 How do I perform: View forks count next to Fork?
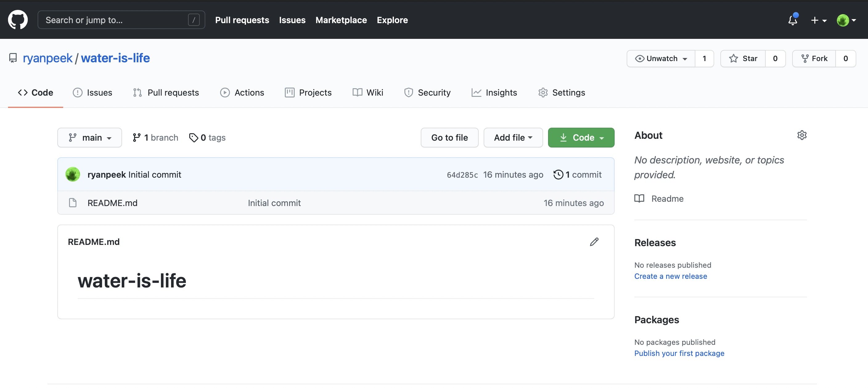(846, 59)
